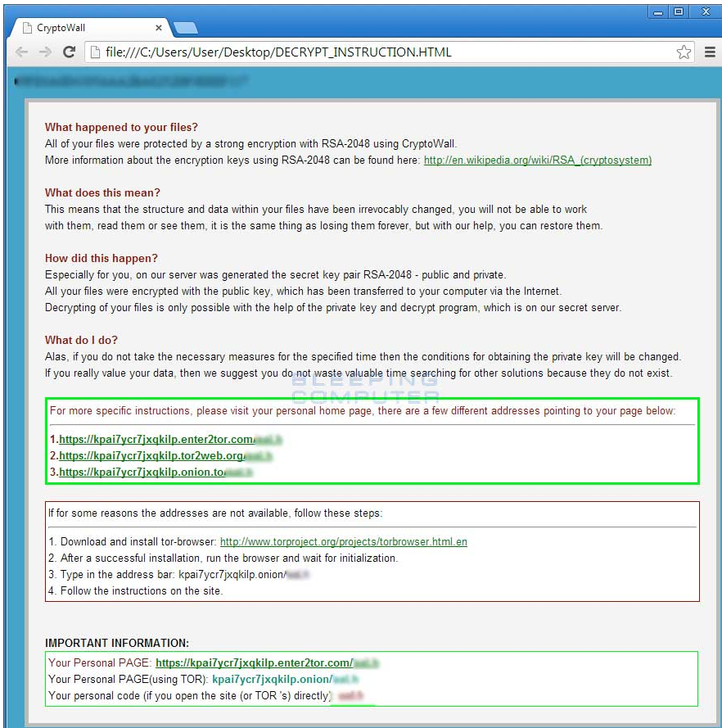Open the torproject.org tor-browser download link

(x=343, y=542)
